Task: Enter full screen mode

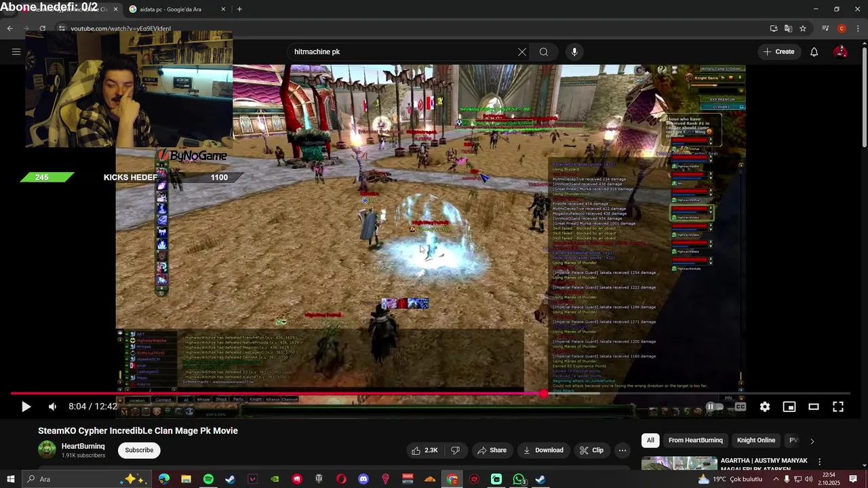Action: tap(838, 407)
